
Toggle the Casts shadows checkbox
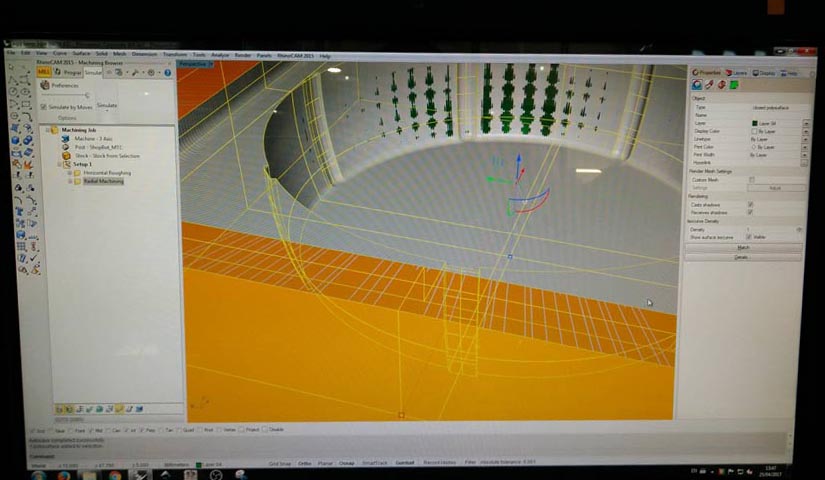point(751,204)
